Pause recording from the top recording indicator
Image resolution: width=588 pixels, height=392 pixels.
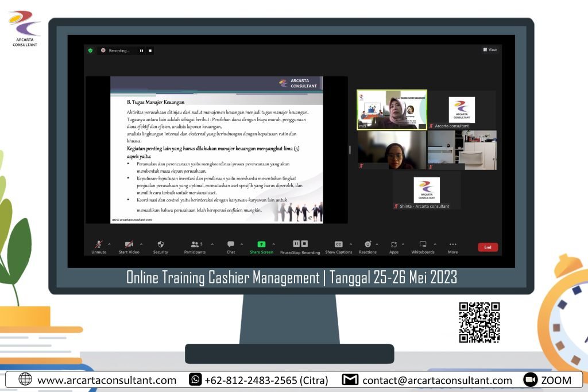point(141,51)
